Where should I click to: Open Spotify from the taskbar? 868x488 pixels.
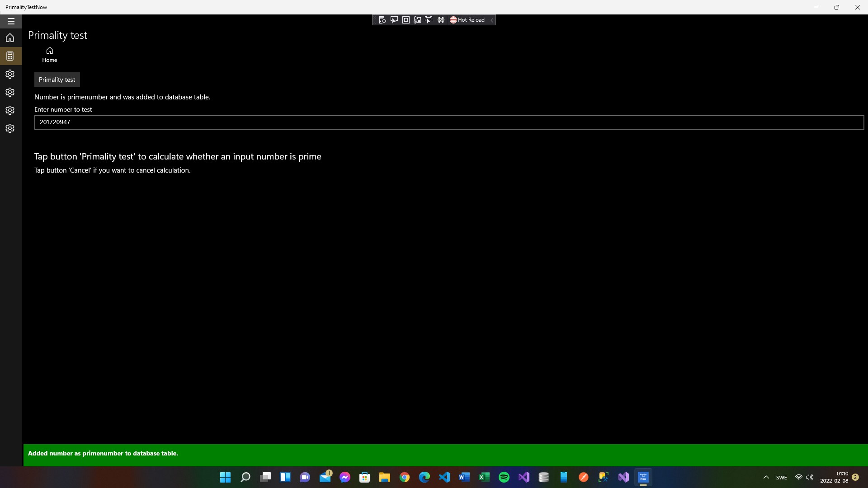click(x=504, y=477)
